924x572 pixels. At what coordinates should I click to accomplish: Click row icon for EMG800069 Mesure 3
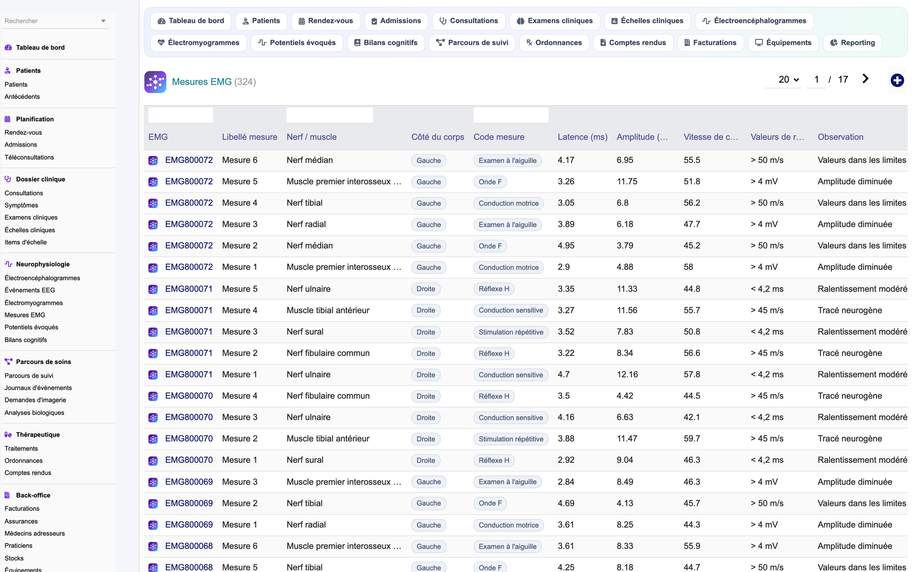(153, 482)
